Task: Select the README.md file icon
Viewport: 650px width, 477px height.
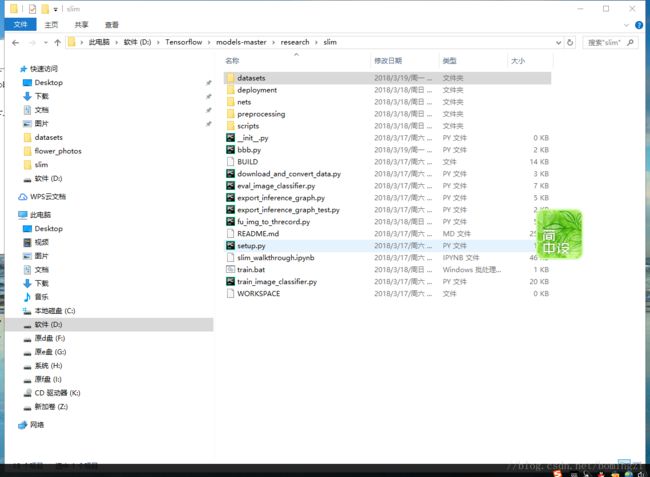Action: [230, 234]
